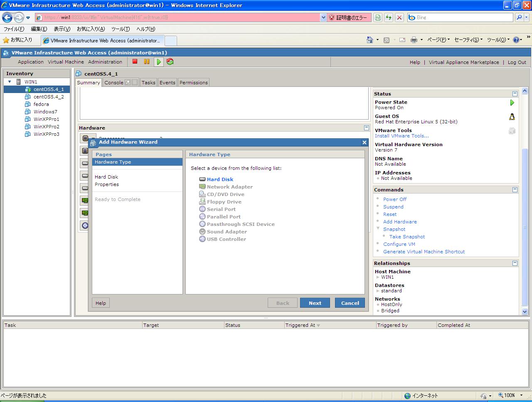
Task: Click Take Snapshot link
Action: coord(407,237)
